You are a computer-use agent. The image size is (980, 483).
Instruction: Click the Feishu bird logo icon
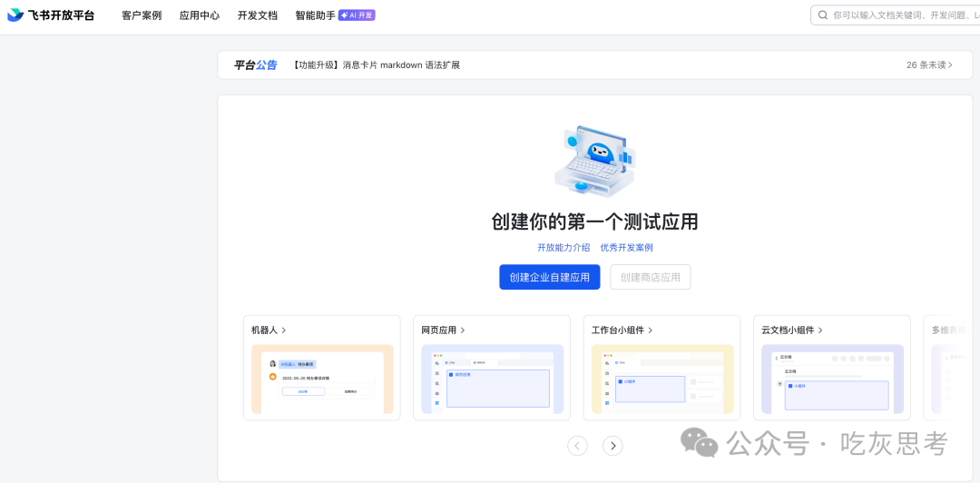coord(15,15)
